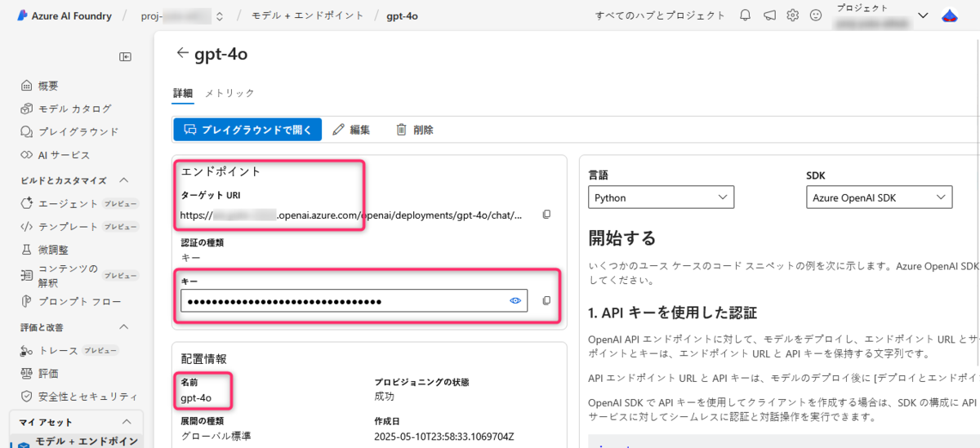980x448 pixels.
Task: Click the 作成日 timestamp value
Action: click(444, 437)
